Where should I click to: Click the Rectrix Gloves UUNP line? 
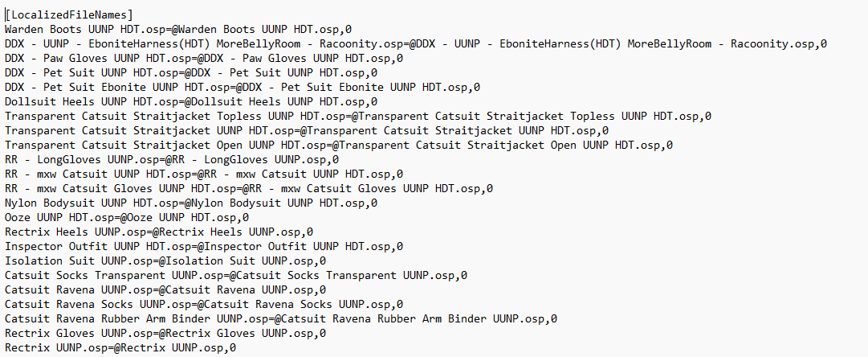(165, 333)
